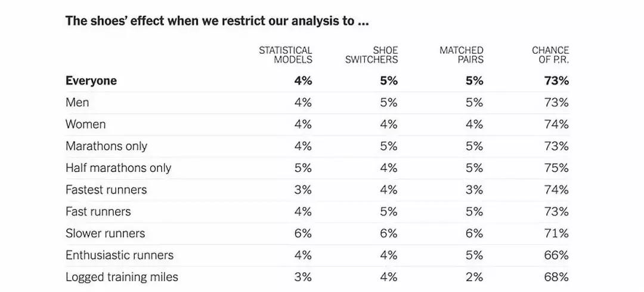Select the Everyone row label

pos(91,81)
